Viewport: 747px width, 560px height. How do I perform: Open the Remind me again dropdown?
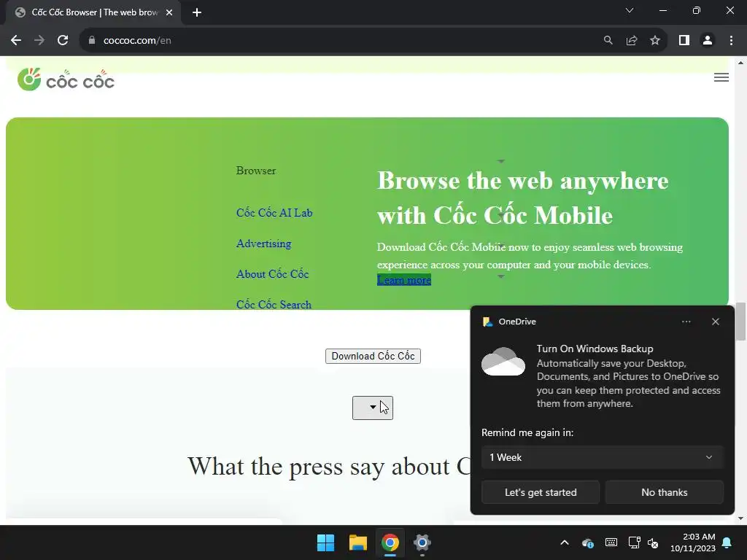(x=602, y=457)
